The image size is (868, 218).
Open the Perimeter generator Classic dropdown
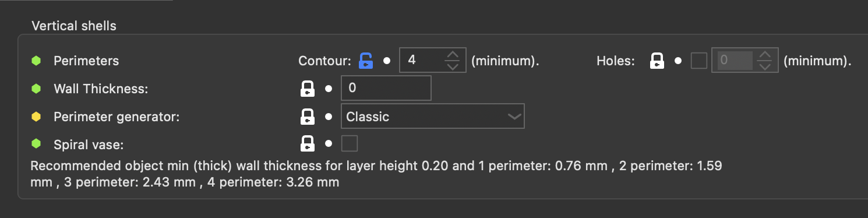point(433,117)
